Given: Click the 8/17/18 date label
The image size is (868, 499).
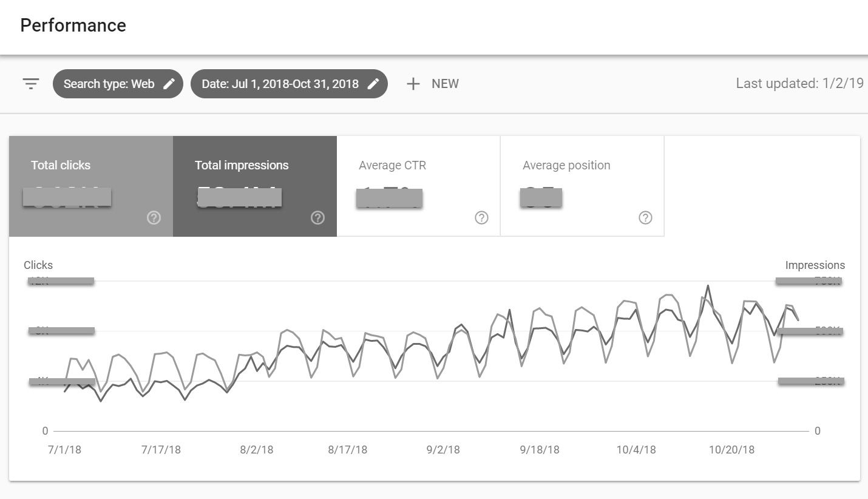Looking at the screenshot, I should point(348,450).
